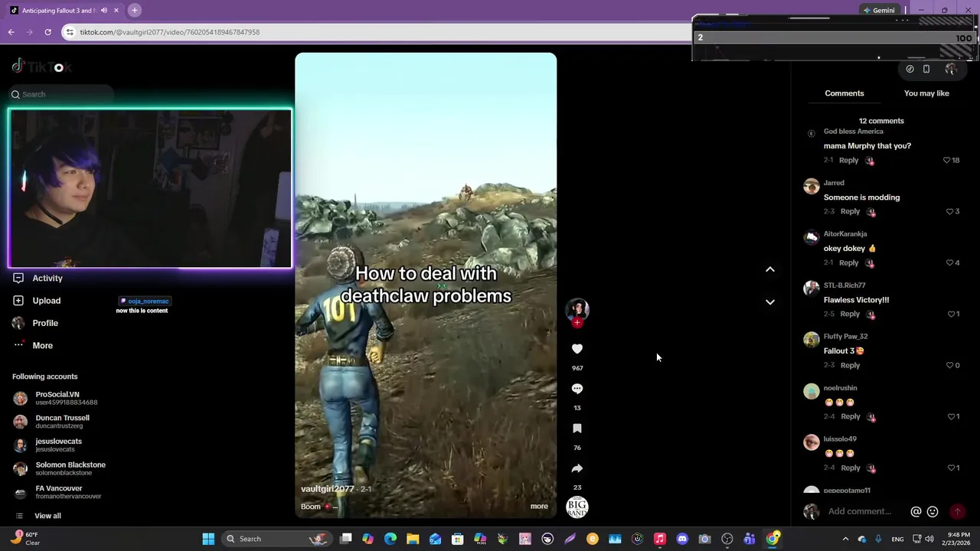The height and width of the screenshot is (551, 980).
Task: Save the video with the bookmark icon
Action: click(x=577, y=429)
